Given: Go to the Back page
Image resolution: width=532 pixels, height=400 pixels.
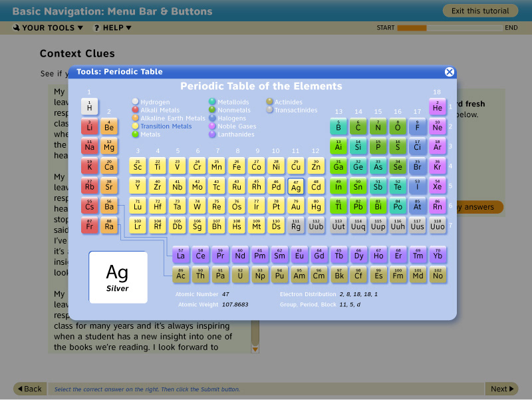Looking at the screenshot, I should [29, 389].
